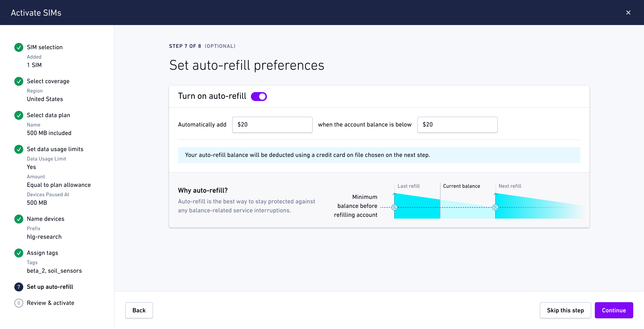The width and height of the screenshot is (644, 329).
Task: Select the Select coverage step label
Action: coord(48,81)
